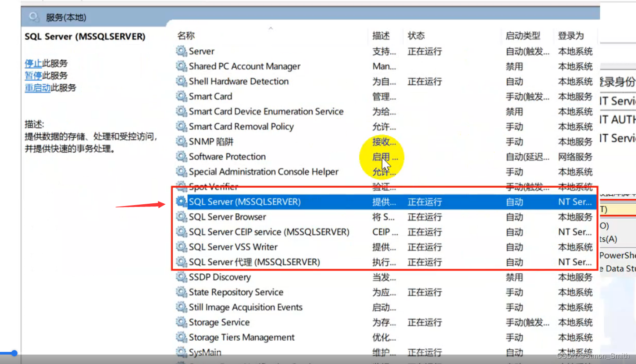
Task: Select SQL Server (MSSQLSERVER) service name
Action: coord(245,202)
